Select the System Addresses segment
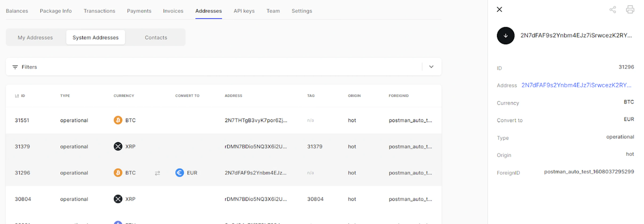The image size is (644, 224). pos(96,38)
